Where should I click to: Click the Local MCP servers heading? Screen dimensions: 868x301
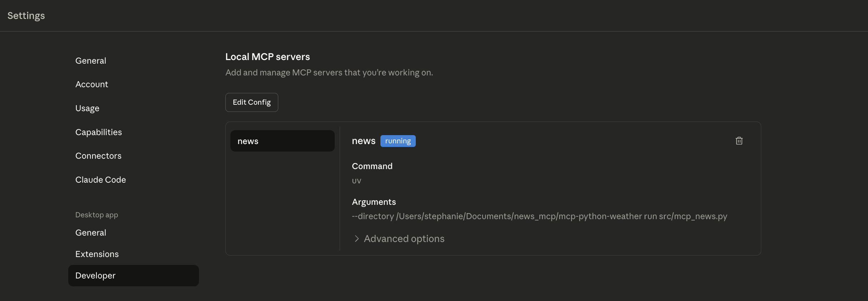(268, 57)
